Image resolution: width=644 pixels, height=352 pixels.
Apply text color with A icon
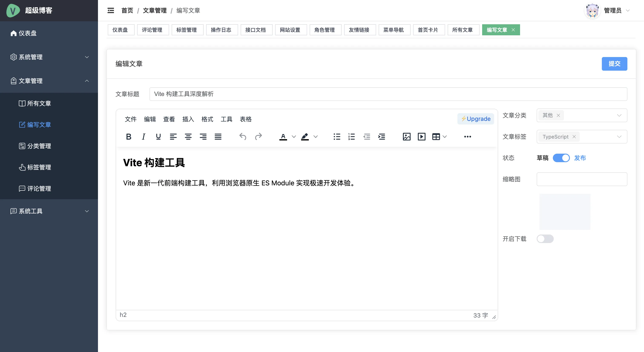(283, 137)
